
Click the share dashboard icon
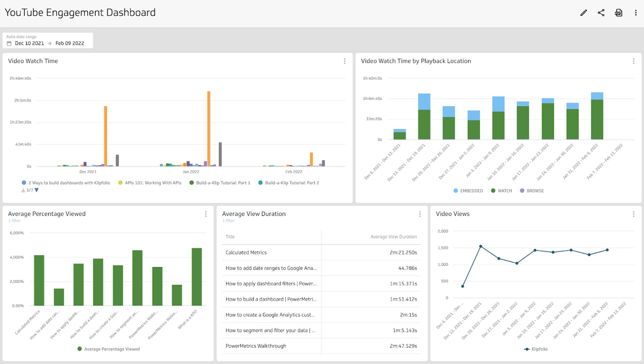click(x=601, y=12)
